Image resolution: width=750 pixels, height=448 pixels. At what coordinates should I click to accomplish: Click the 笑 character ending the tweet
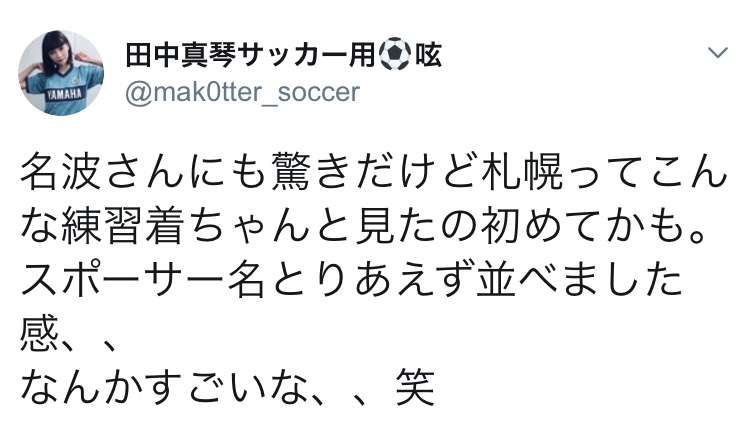tap(414, 387)
